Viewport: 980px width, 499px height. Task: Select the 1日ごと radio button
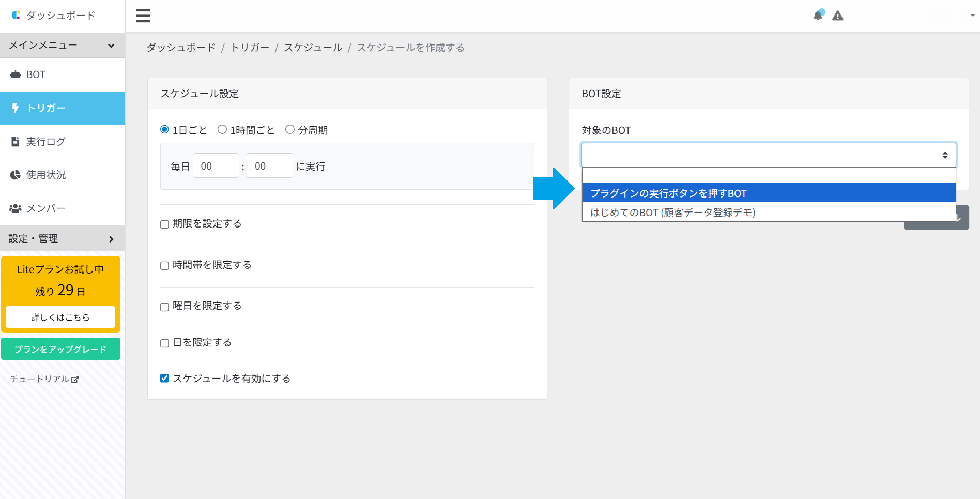164,129
